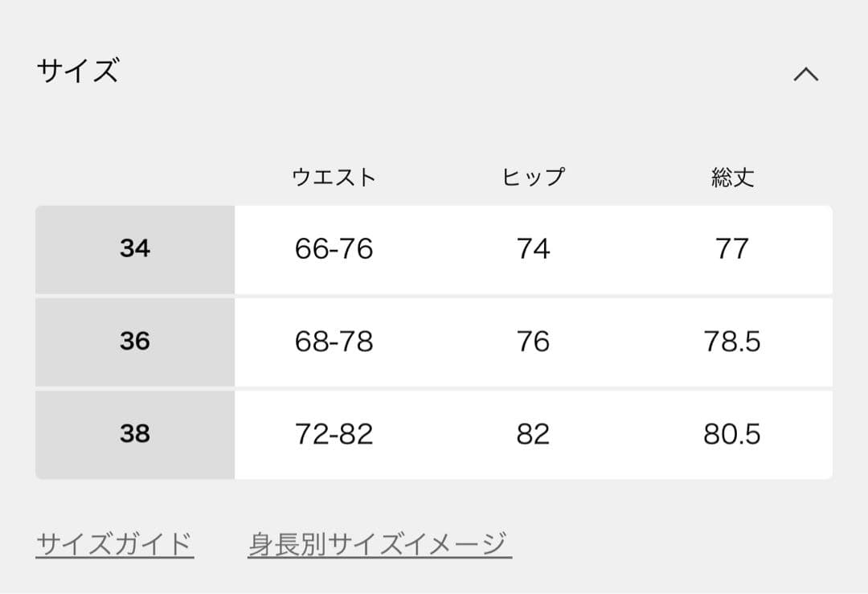The width and height of the screenshot is (868, 594).
Task: Click the 68-78 waist value
Action: 334,342
